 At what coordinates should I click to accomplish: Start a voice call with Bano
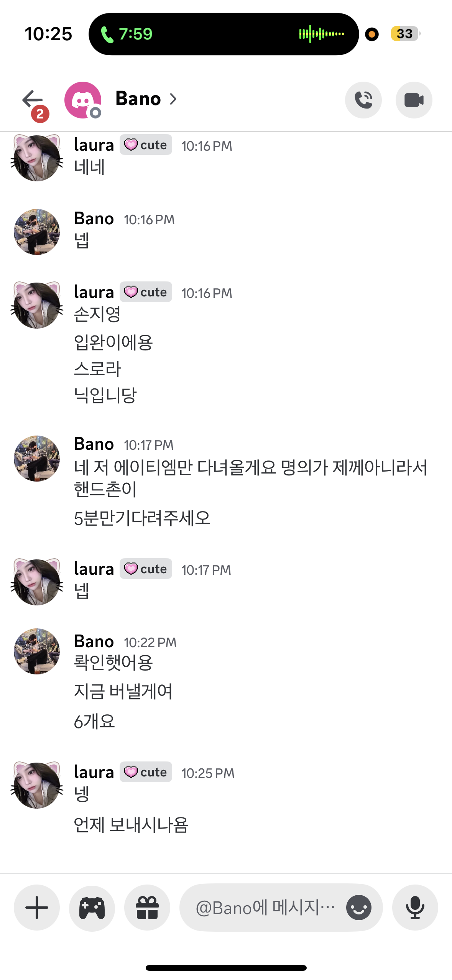363,100
